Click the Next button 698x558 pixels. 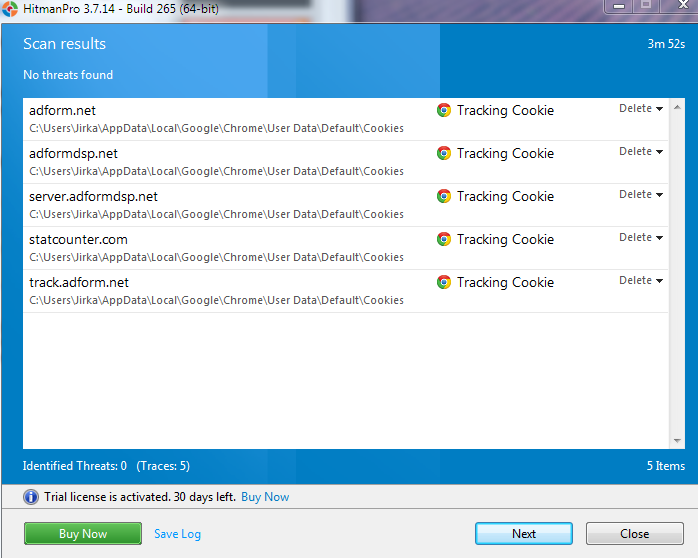[x=524, y=534]
